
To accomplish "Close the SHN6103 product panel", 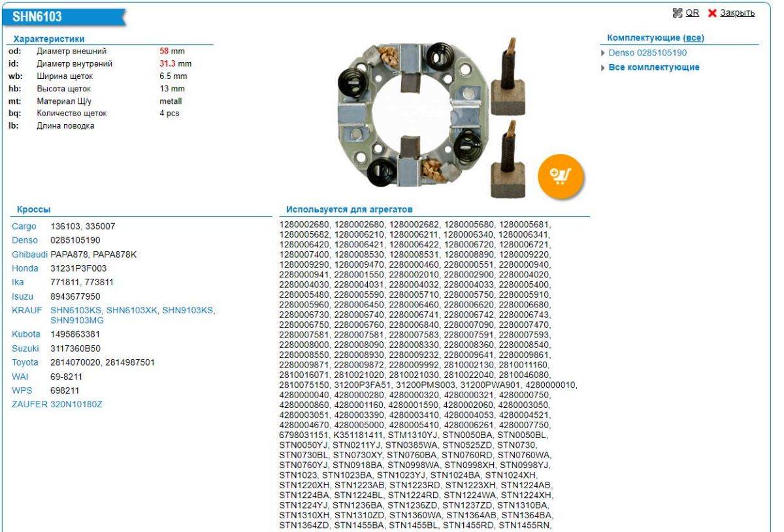I will 737,13.
